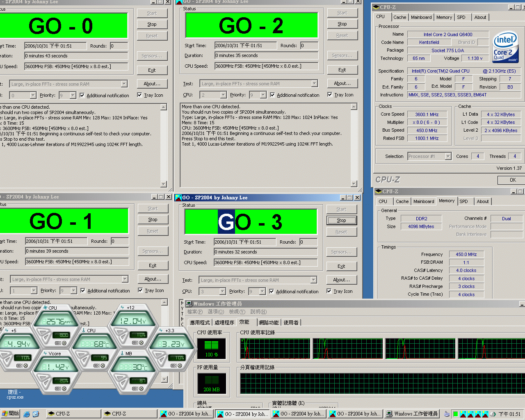
Task: Switch to Cache tab in upper CPU-Z window
Action: coord(399,17)
